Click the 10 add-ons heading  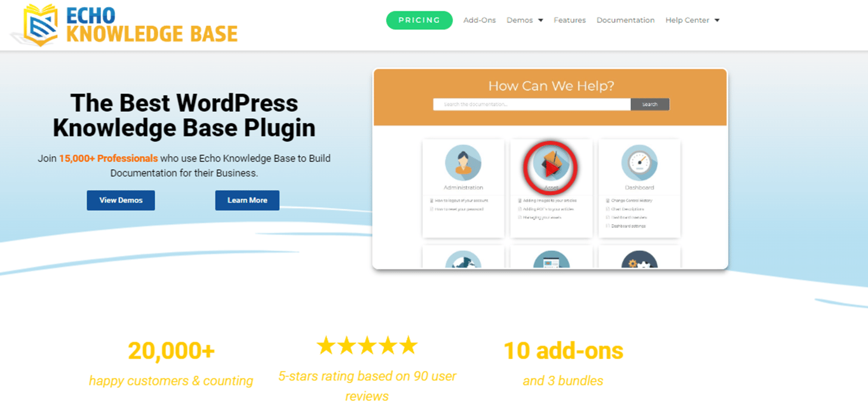click(x=563, y=351)
